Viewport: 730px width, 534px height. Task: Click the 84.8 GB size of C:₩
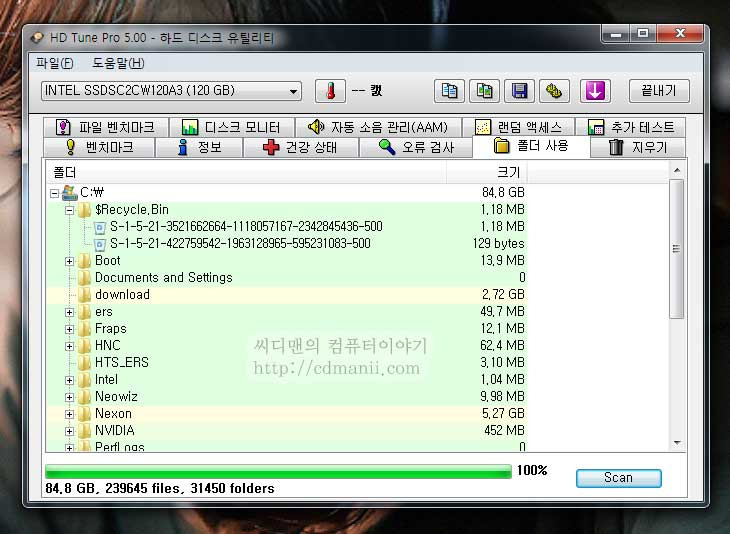(503, 192)
